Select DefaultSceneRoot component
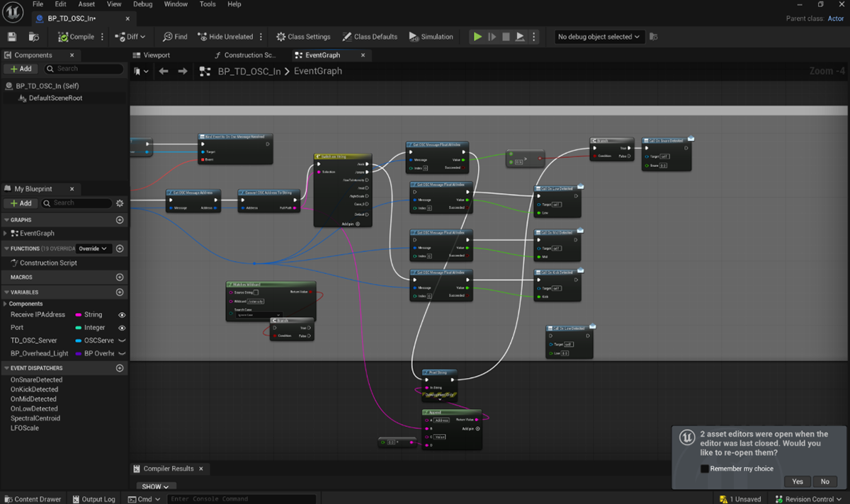This screenshot has width=850, height=504. point(55,98)
